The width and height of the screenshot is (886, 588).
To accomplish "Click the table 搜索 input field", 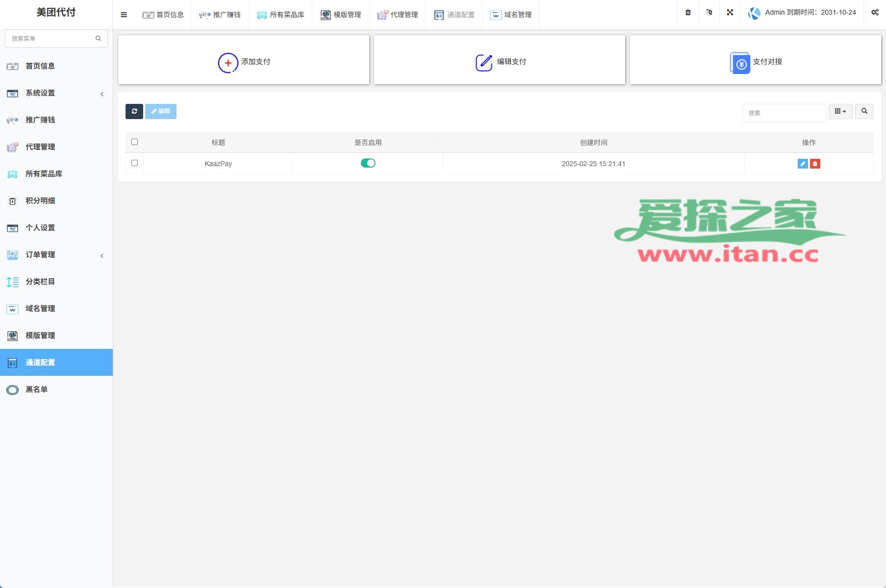I will pos(784,113).
